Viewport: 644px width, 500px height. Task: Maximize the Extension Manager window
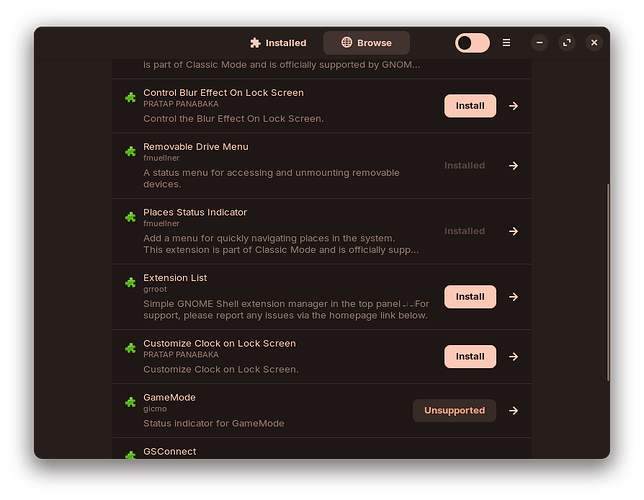(x=567, y=43)
